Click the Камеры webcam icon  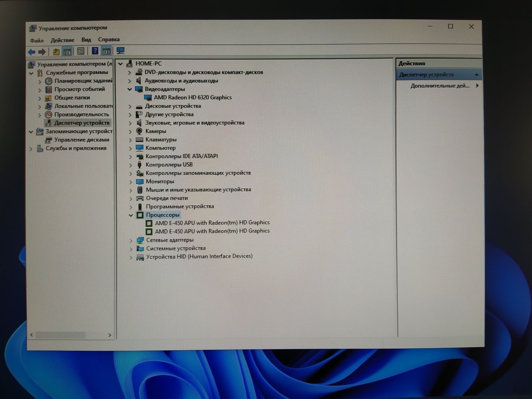(139, 131)
